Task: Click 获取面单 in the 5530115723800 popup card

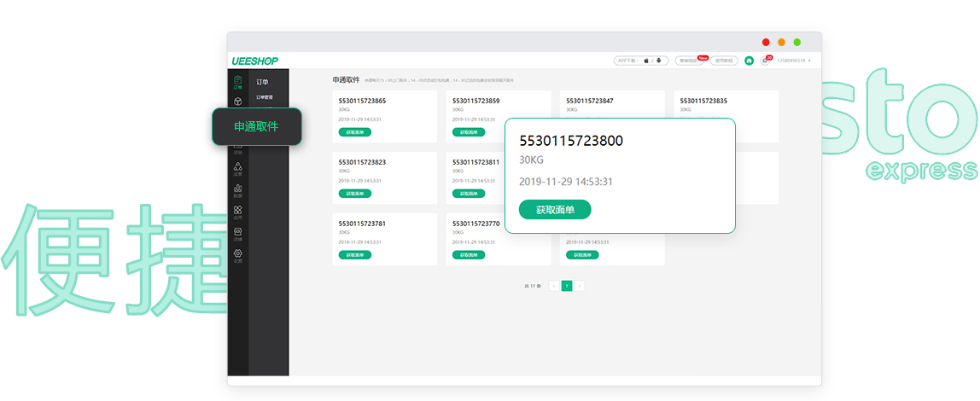Action: (x=555, y=210)
